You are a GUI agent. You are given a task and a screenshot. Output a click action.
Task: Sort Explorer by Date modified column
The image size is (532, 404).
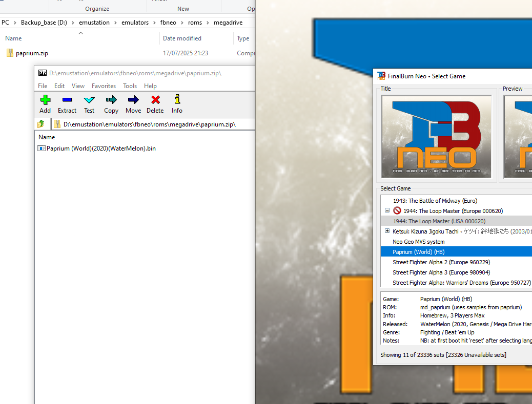click(182, 38)
